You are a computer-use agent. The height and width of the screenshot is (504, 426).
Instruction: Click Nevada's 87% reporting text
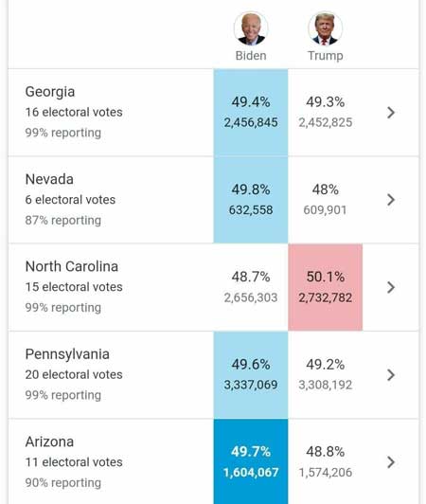point(63,221)
